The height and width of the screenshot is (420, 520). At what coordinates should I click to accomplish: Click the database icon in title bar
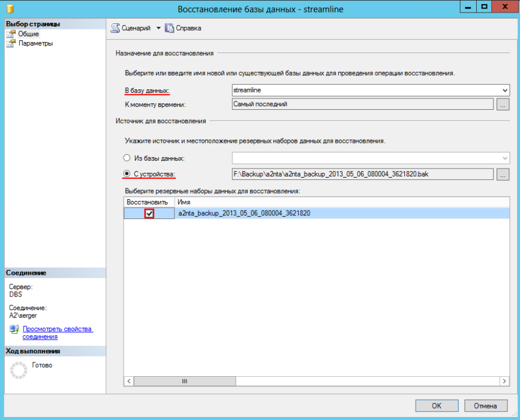click(10, 8)
